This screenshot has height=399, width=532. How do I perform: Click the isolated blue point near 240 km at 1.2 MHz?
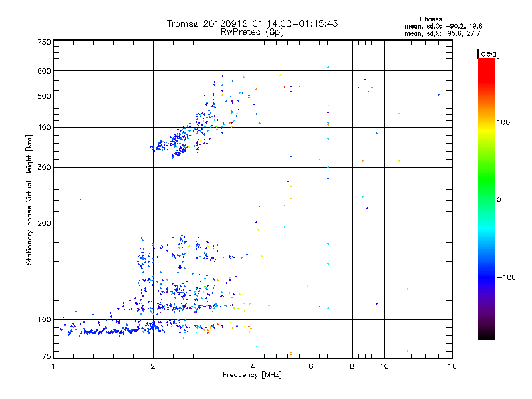[x=80, y=199]
